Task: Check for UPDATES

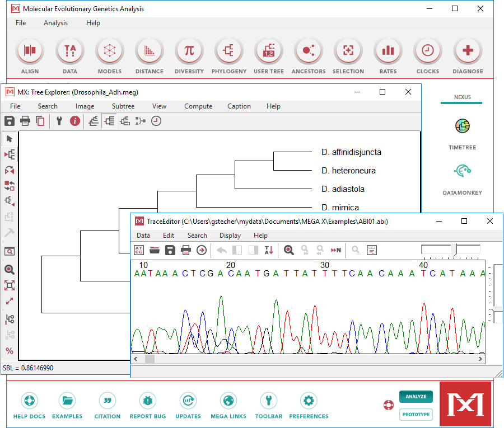Action: (x=188, y=406)
